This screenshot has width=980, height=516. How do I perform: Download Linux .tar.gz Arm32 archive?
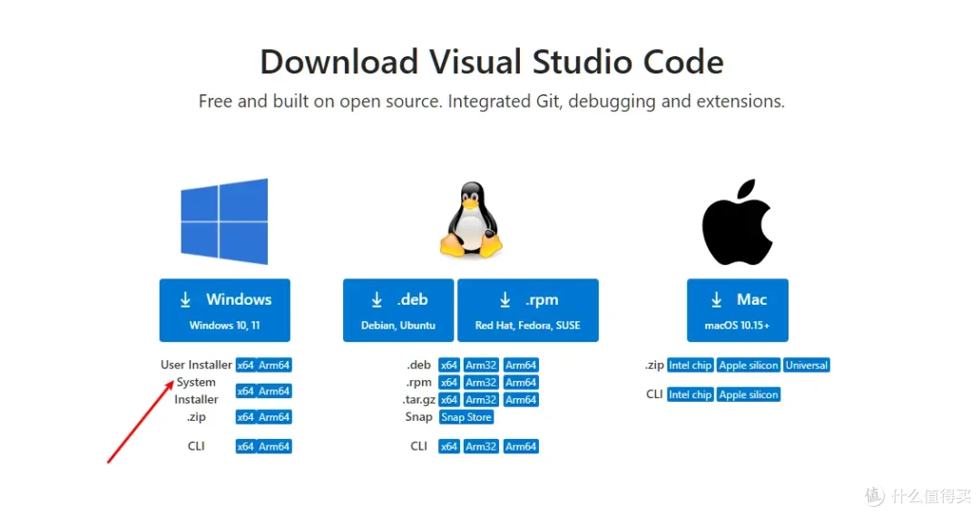481,400
